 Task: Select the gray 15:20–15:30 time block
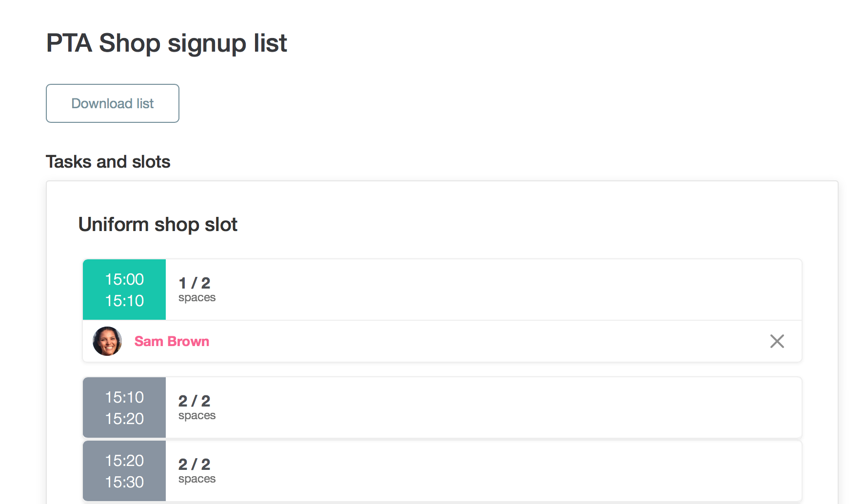124,471
